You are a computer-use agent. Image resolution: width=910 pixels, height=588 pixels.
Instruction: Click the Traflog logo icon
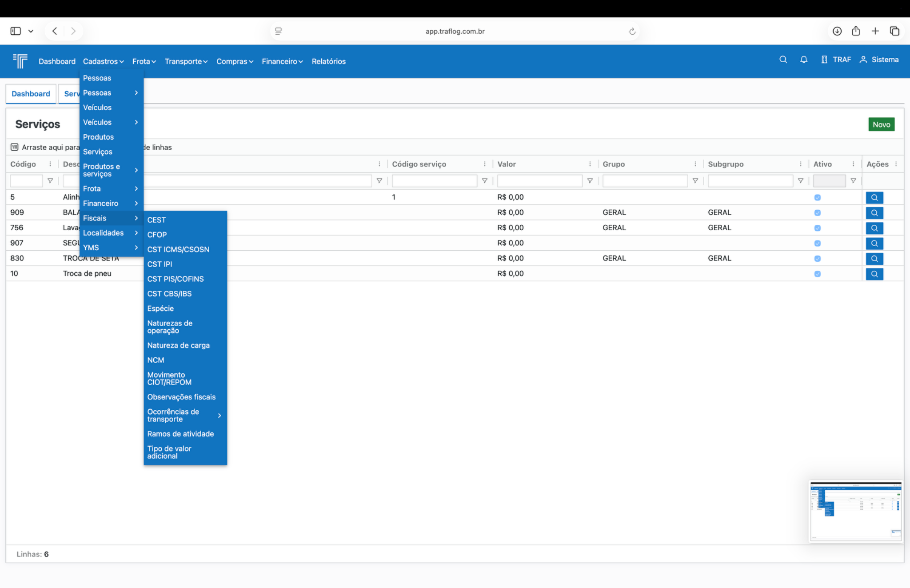20,61
